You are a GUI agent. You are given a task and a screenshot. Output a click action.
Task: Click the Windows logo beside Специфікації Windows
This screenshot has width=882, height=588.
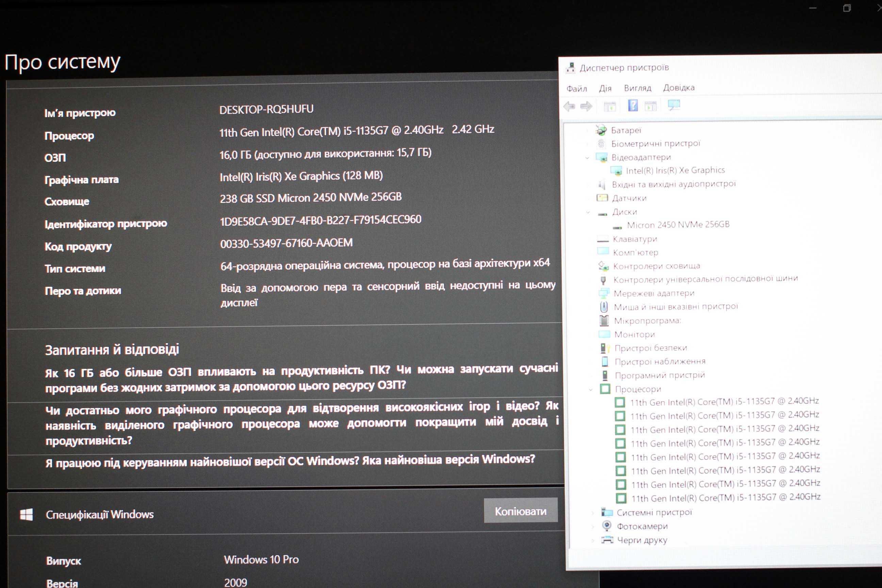pyautogui.click(x=26, y=514)
